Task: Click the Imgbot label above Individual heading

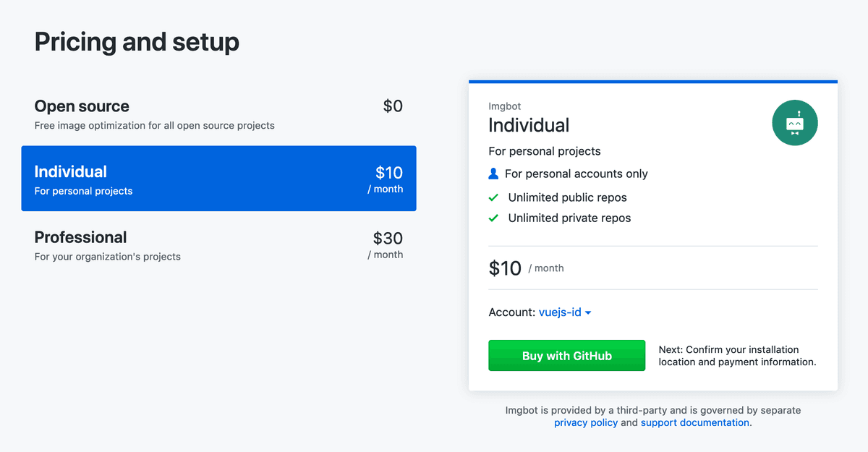Action: pyautogui.click(x=504, y=106)
